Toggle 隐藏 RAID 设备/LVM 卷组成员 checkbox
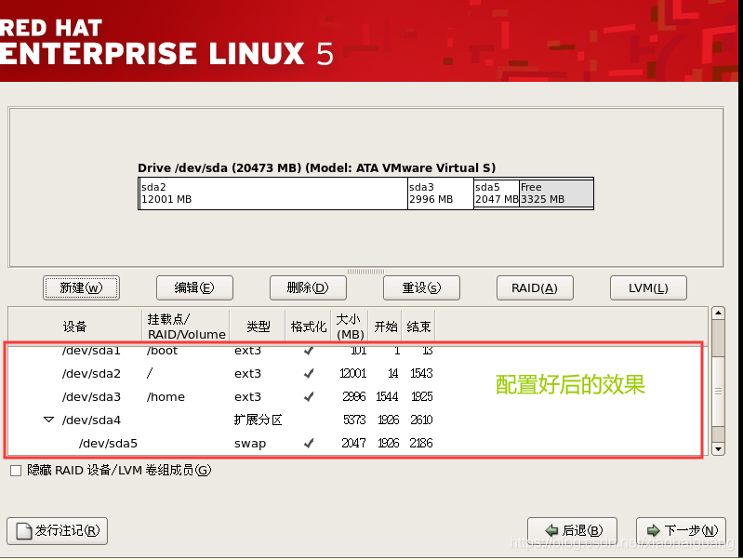743x560 pixels. pos(16,471)
